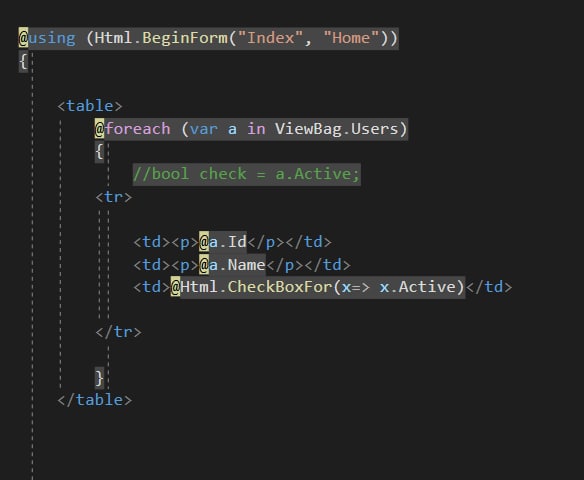Place cursor on "Home" string literal
This screenshot has height=480, width=584.
(351, 38)
